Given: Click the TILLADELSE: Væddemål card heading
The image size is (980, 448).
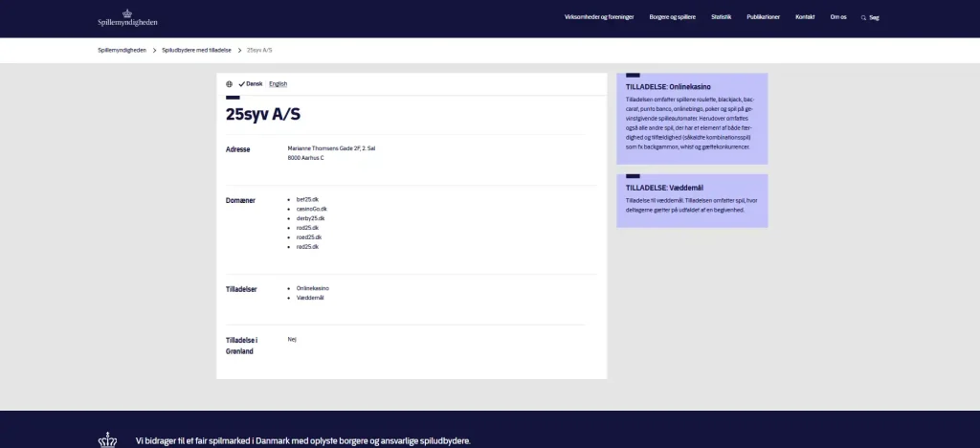Looking at the screenshot, I should (663, 187).
